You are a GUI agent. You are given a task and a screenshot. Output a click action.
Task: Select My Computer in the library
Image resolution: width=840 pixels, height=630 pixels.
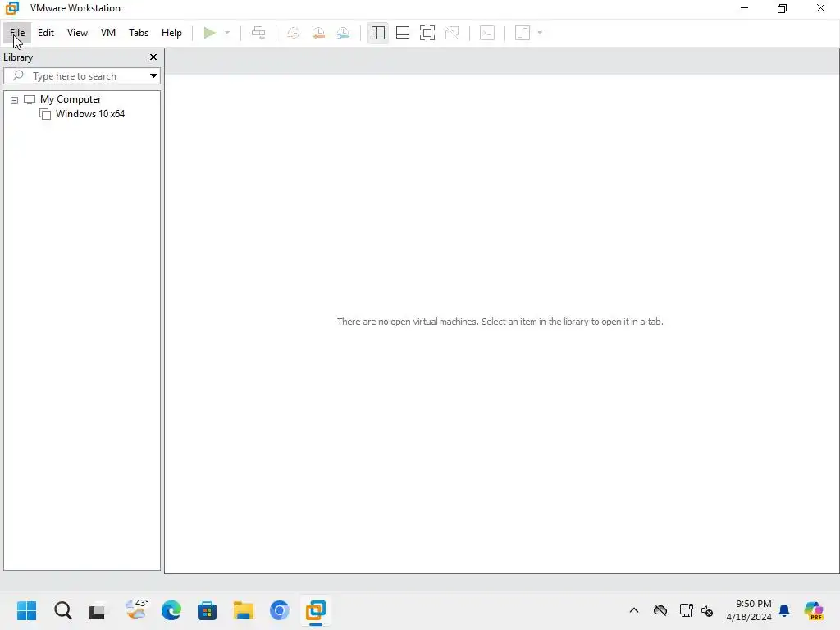(x=71, y=99)
